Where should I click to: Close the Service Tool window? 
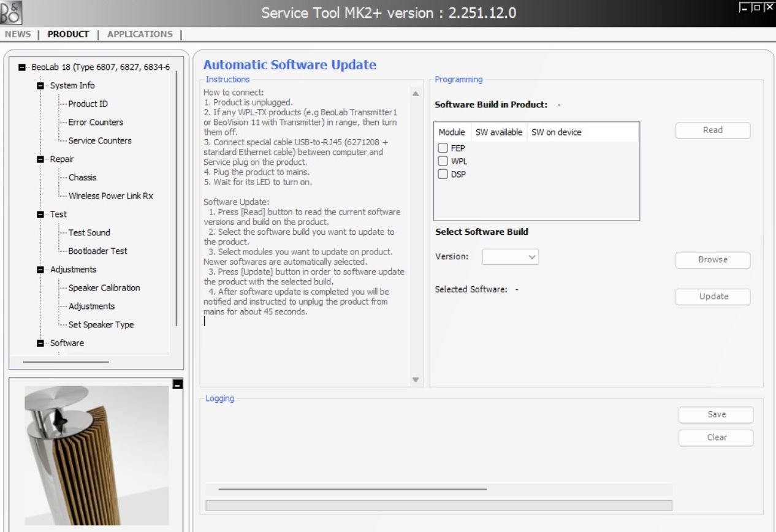769,8
